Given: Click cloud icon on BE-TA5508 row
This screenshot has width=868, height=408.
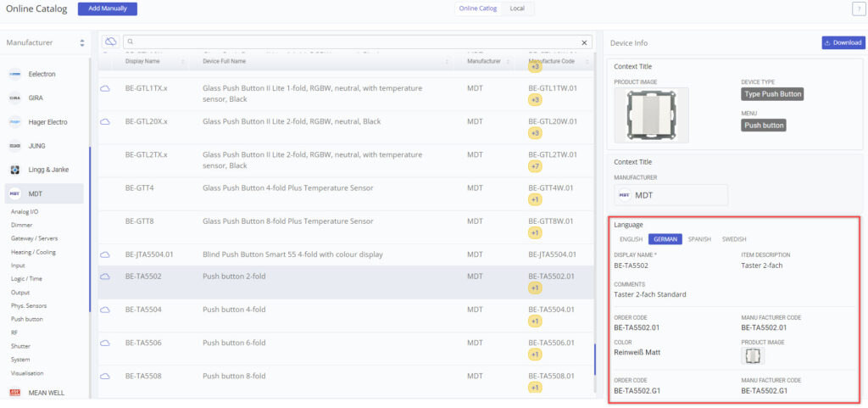Looking at the screenshot, I should coord(104,376).
